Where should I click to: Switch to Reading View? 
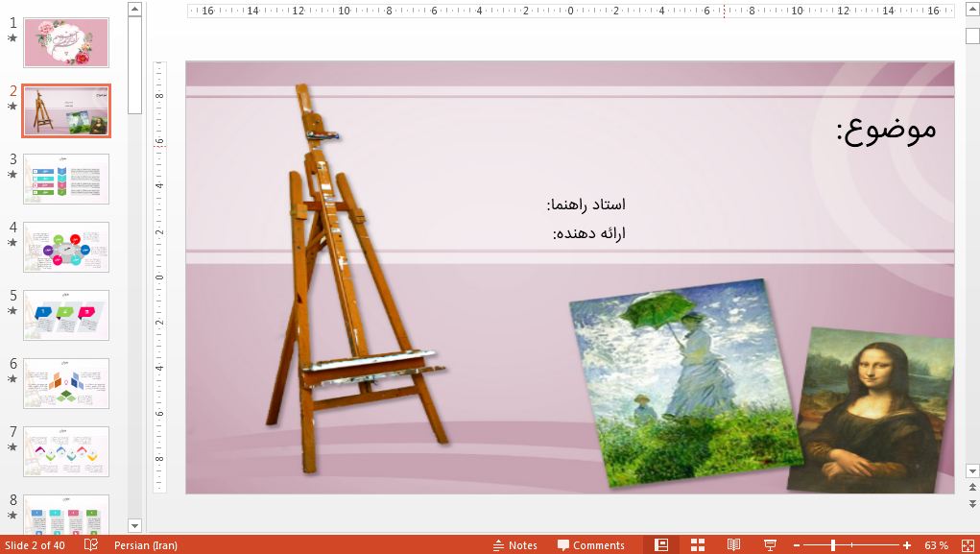[x=733, y=544]
